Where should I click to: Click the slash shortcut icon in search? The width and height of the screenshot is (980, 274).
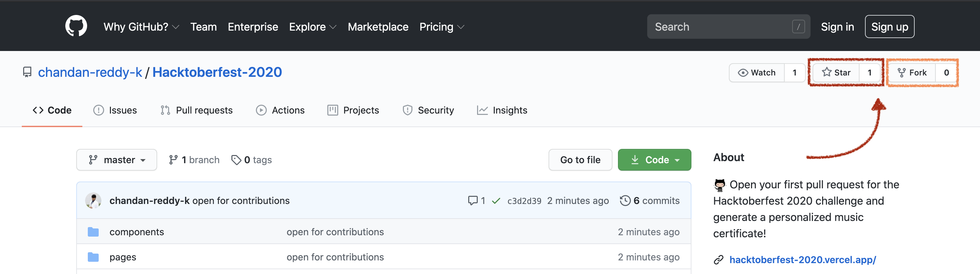point(798,27)
